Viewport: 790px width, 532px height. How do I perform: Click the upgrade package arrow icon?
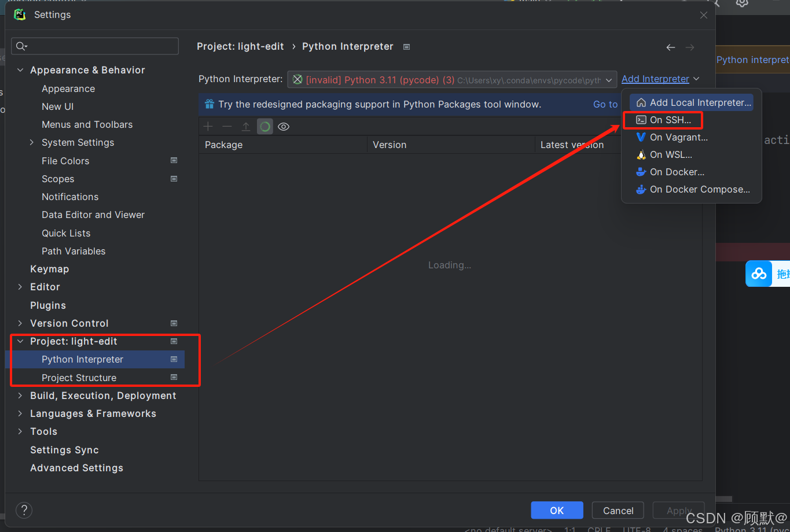click(246, 127)
